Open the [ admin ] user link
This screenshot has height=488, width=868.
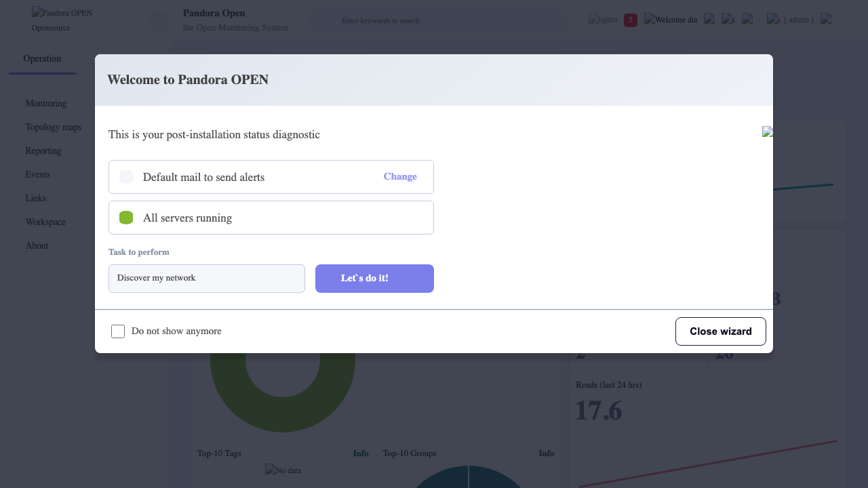tap(799, 20)
